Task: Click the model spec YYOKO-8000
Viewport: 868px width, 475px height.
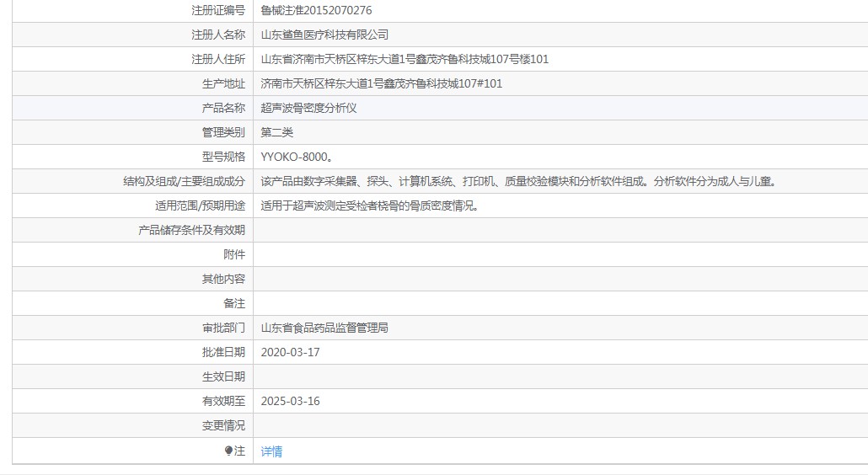Action: [x=297, y=157]
